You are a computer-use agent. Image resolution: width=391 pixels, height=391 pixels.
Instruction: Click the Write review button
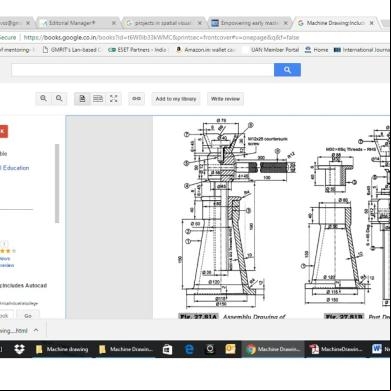[225, 99]
